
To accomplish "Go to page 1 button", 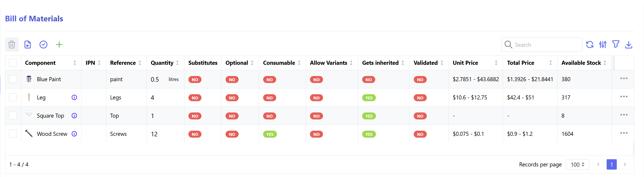I will 612,164.
